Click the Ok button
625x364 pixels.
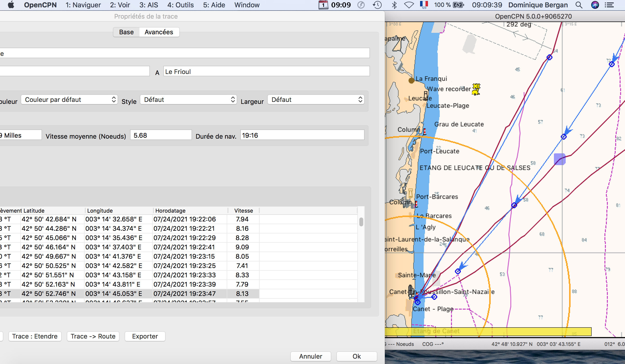357,356
